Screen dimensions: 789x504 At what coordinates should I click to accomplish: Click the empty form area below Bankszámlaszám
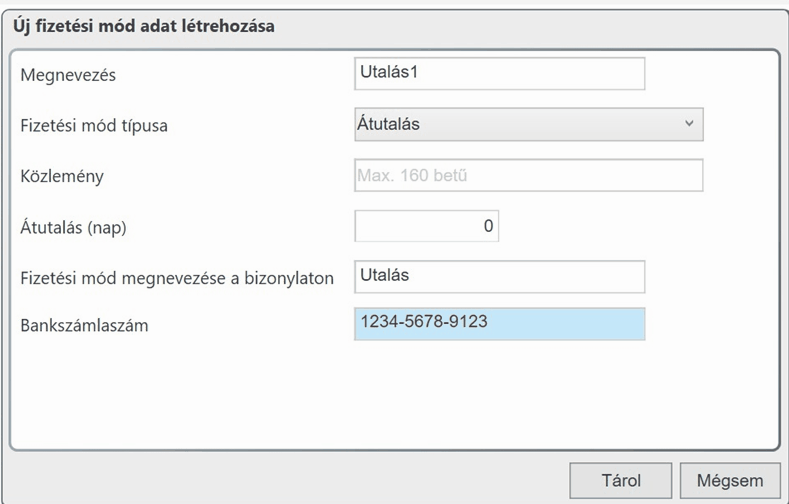point(390,395)
